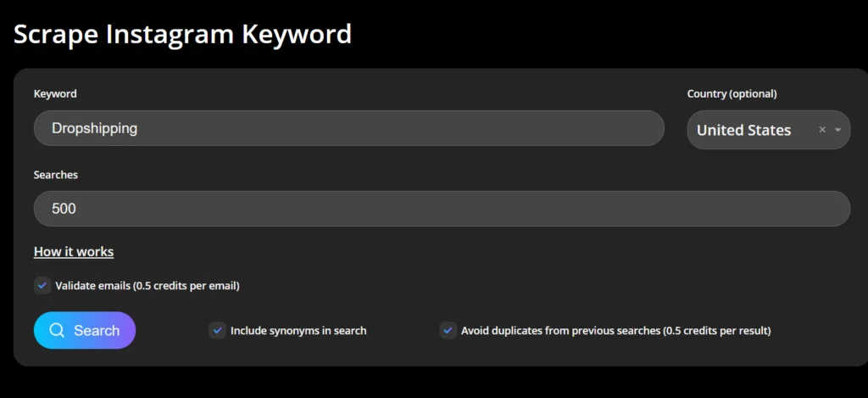The image size is (868, 398).
Task: Click the Searches field label
Action: 56,174
